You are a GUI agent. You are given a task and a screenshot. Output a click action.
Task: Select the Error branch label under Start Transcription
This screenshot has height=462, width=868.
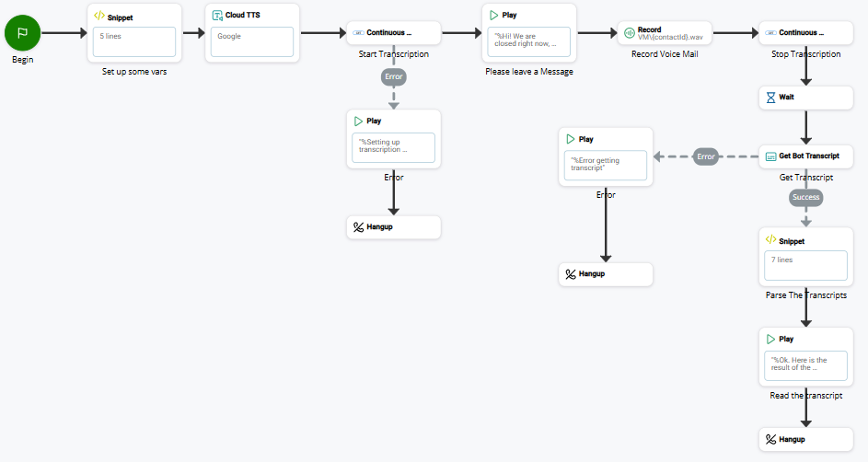point(394,77)
